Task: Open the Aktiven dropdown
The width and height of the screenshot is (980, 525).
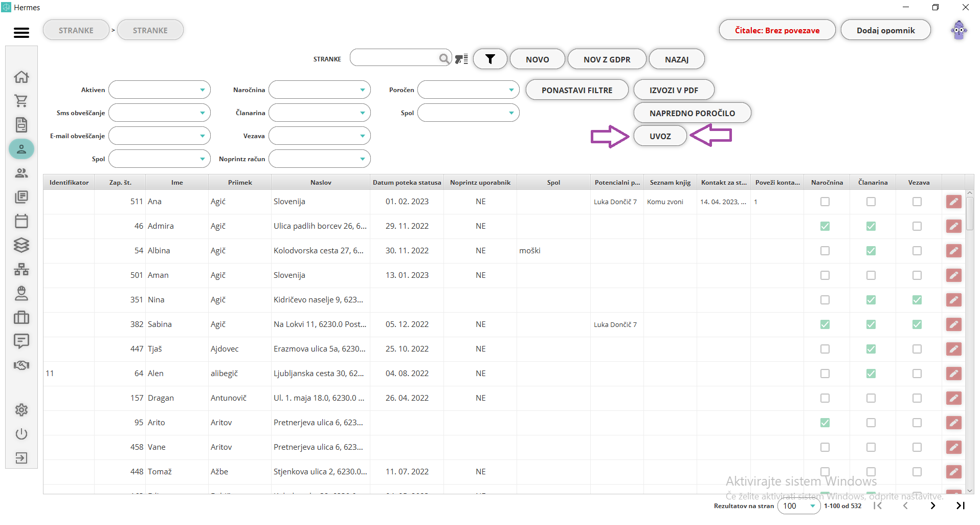Action: point(160,90)
